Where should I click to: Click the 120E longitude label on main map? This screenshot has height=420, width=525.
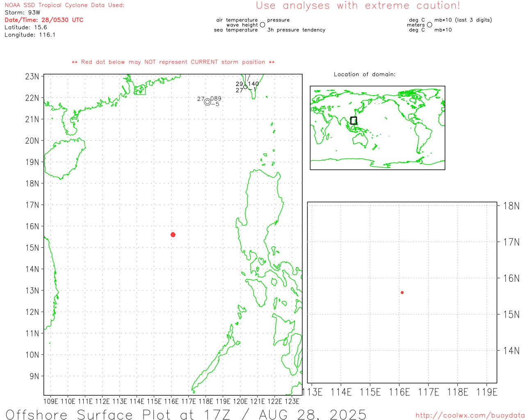240,401
